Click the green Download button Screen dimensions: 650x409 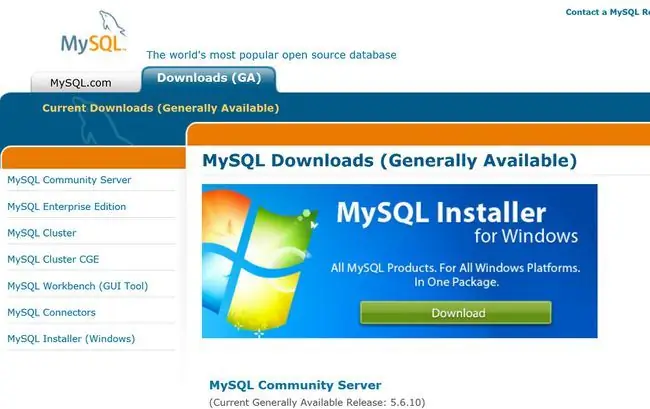(x=456, y=313)
